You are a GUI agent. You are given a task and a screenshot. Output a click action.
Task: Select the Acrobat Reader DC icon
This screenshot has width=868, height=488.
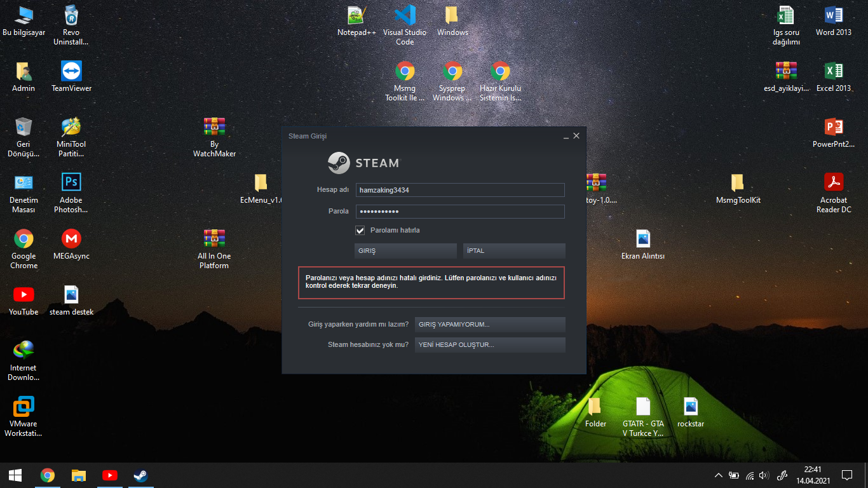click(834, 193)
